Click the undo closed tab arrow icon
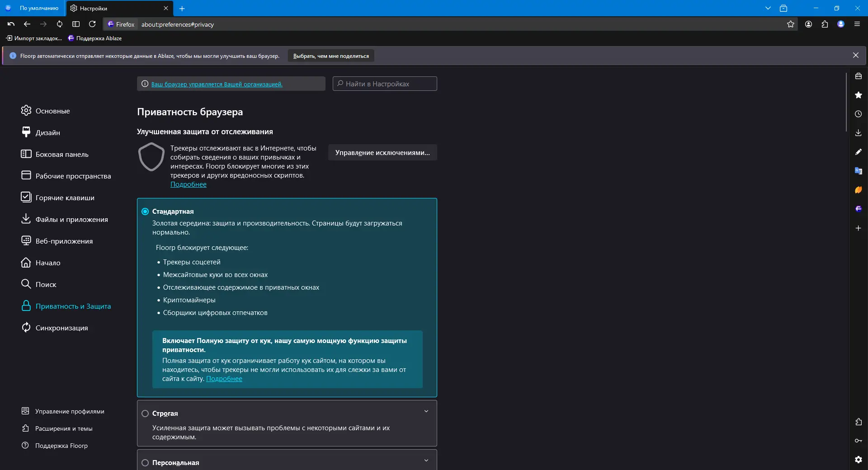Image resolution: width=868 pixels, height=470 pixels. click(x=11, y=24)
